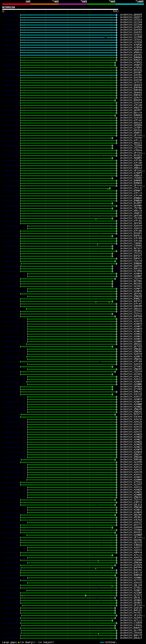The height and width of the screenshot is (644, 146).
Task: Click the green alignment bar of UniRef100_C5XVA0
Action: 67,138
